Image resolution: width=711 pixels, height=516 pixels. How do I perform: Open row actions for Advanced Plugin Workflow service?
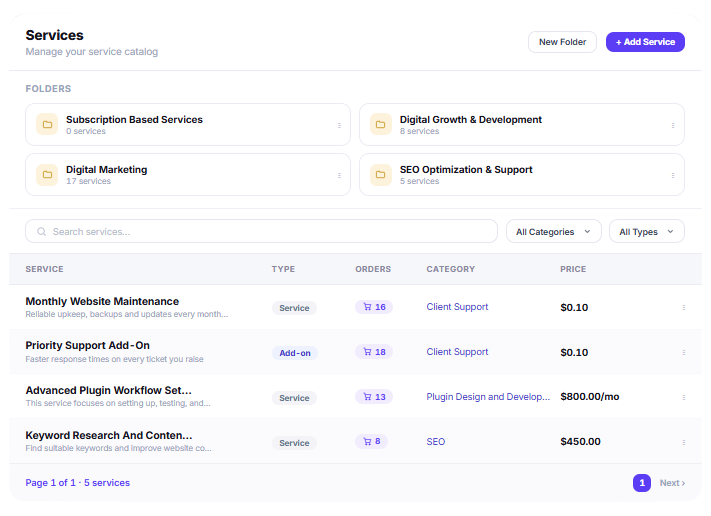(x=684, y=397)
